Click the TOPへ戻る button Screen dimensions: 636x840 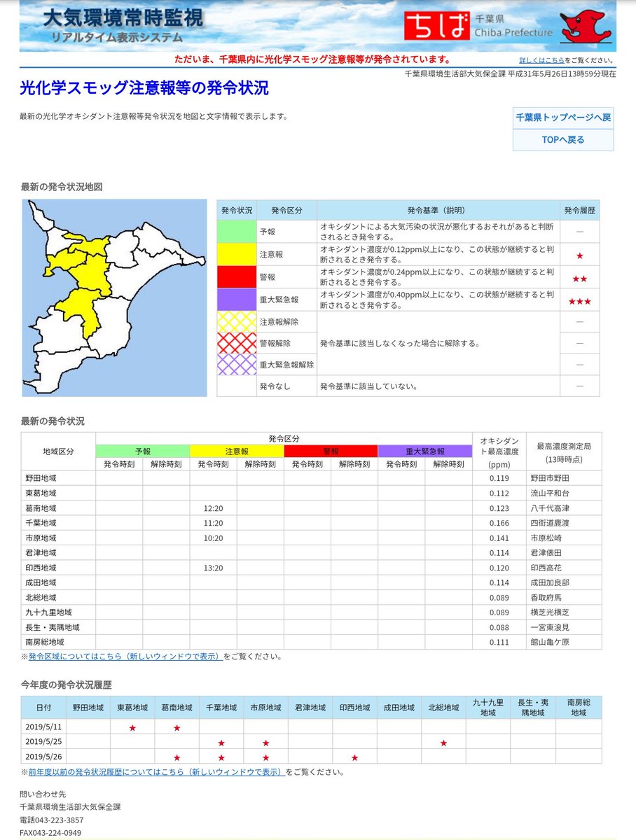click(x=563, y=140)
